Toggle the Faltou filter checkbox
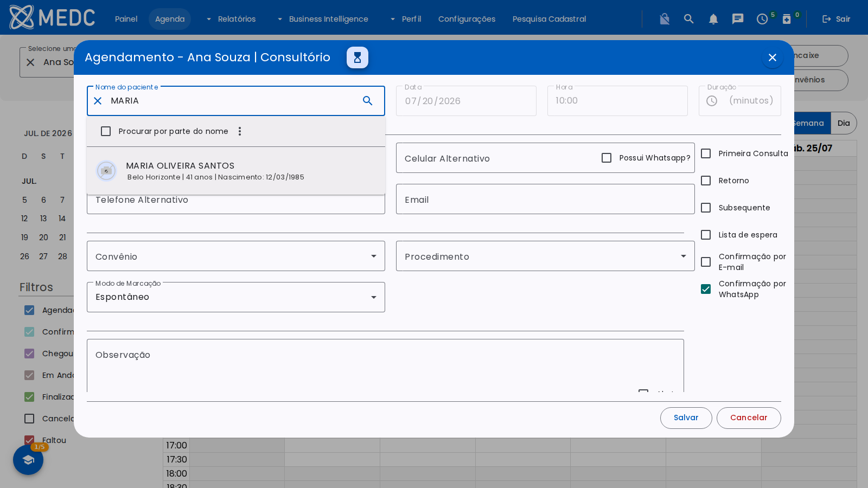This screenshot has height=488, width=868. (29, 440)
